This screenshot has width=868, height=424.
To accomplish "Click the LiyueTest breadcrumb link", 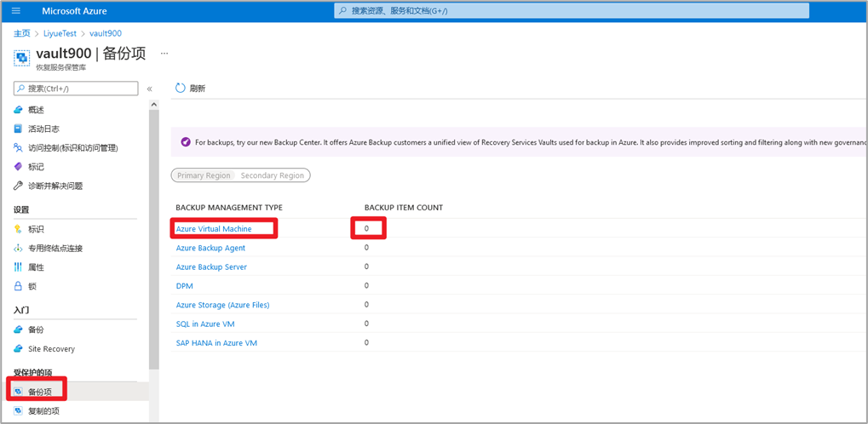I will pyautogui.click(x=60, y=34).
